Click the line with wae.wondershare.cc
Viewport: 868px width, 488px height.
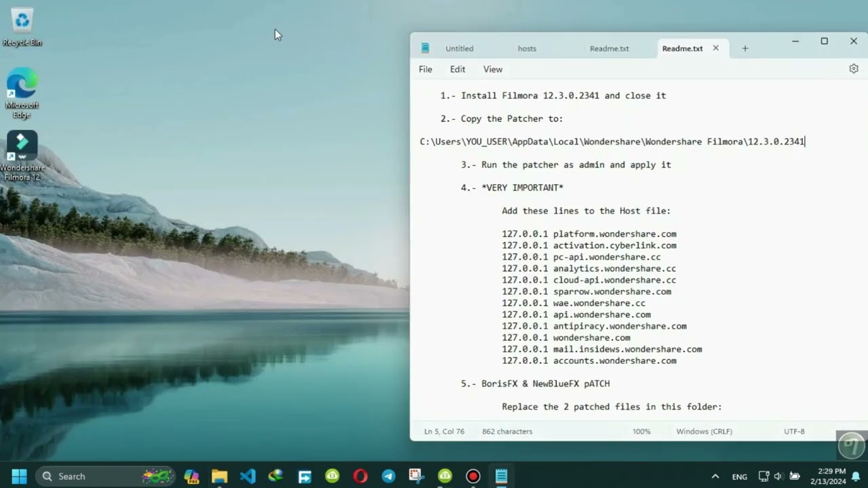point(573,303)
